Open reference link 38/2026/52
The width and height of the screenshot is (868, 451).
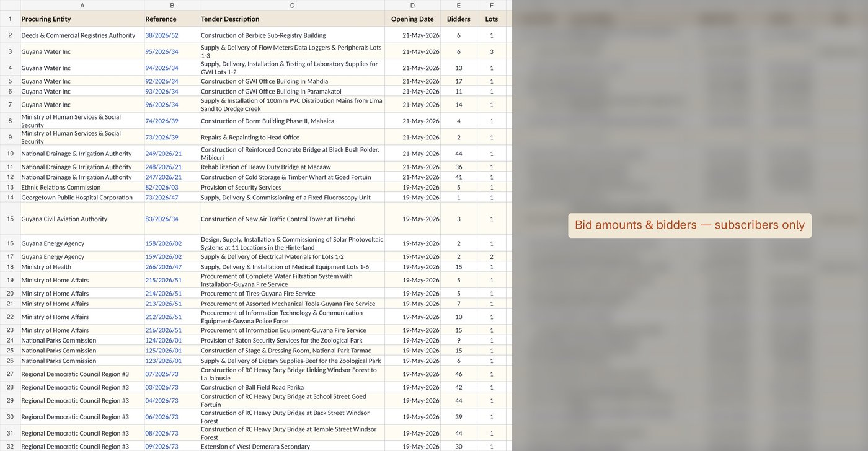point(161,35)
